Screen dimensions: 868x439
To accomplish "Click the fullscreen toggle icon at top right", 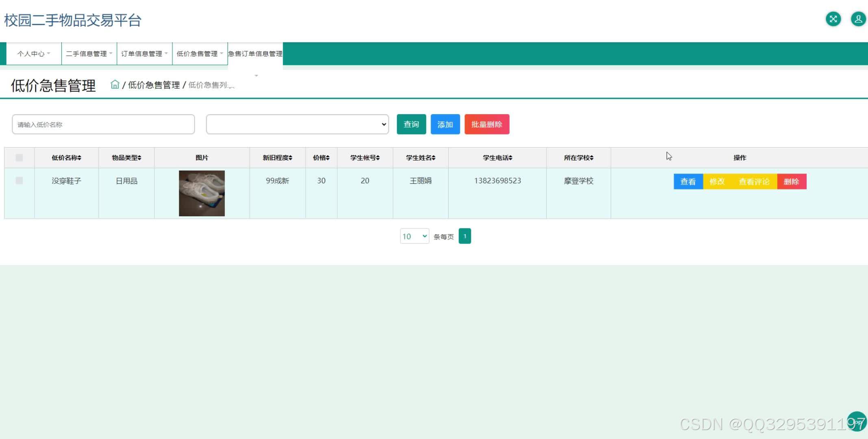I will pos(833,19).
